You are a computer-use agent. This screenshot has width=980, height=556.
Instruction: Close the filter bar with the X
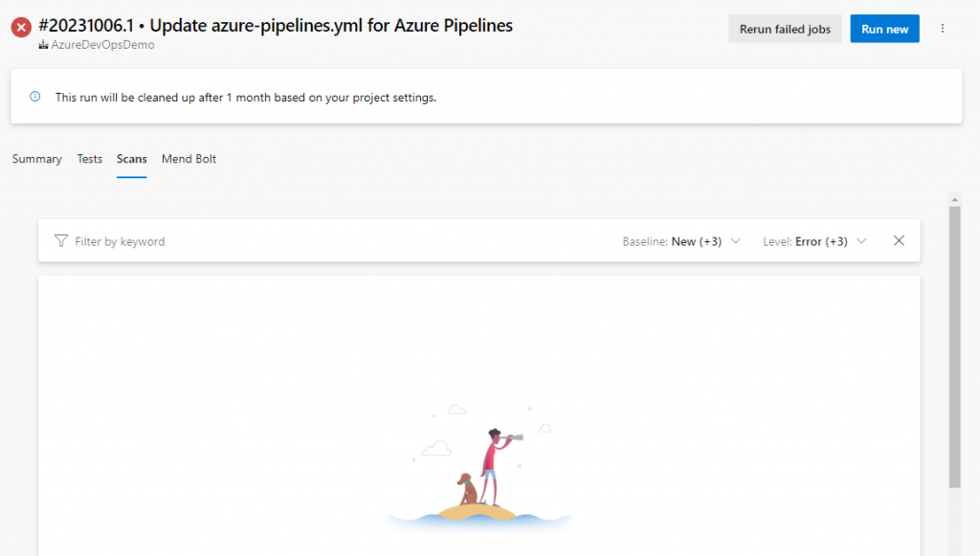coord(899,241)
